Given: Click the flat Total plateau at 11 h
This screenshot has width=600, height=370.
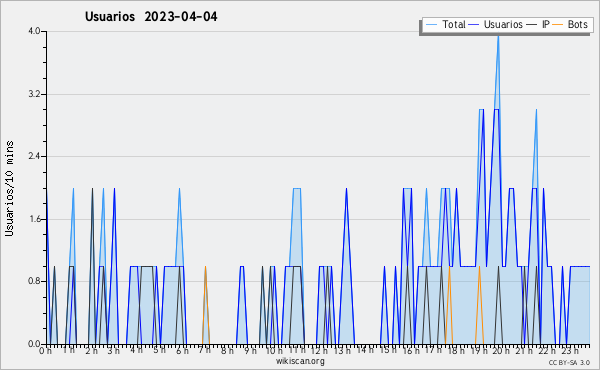Looking at the screenshot, I should click(297, 188).
